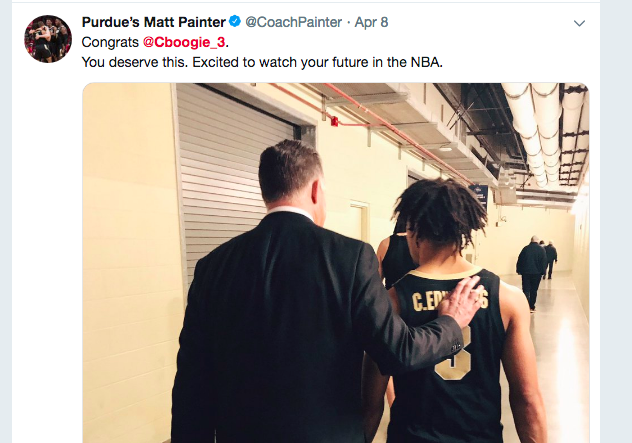Click the blue verified badge icon
This screenshot has width=632, height=443.
(235, 21)
